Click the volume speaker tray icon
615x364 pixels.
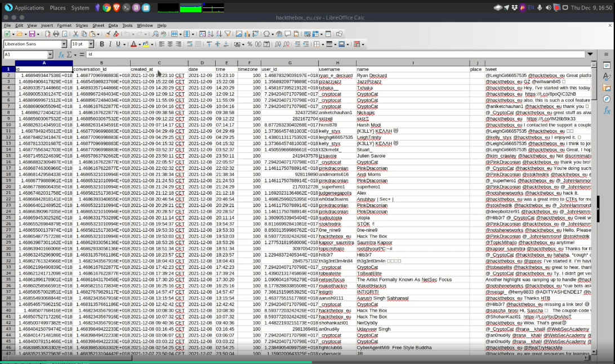[548, 7]
